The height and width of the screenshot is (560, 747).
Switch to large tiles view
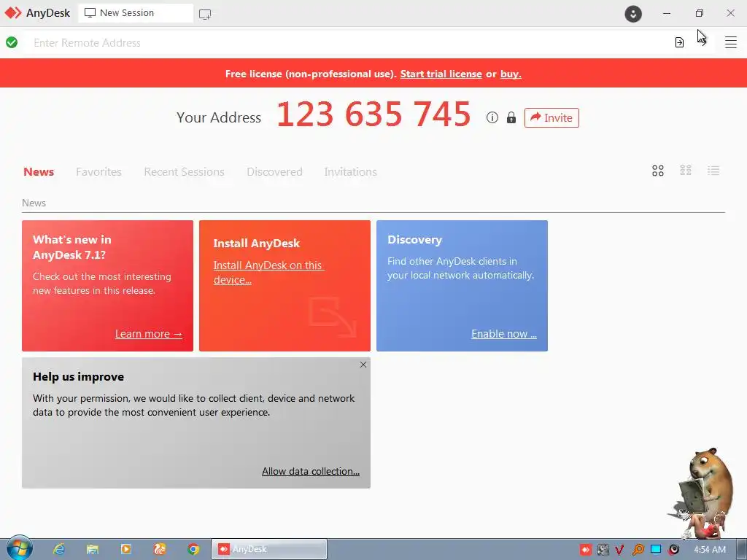(x=658, y=171)
